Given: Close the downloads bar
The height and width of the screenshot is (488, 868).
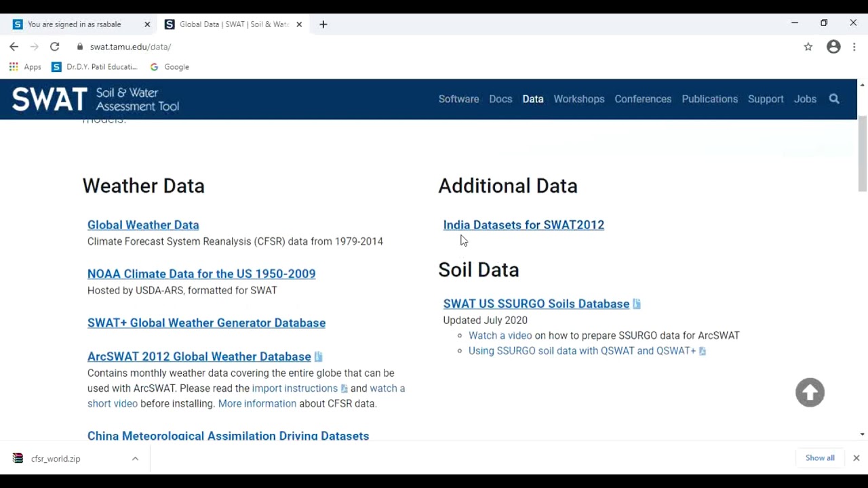Looking at the screenshot, I should click(x=856, y=458).
